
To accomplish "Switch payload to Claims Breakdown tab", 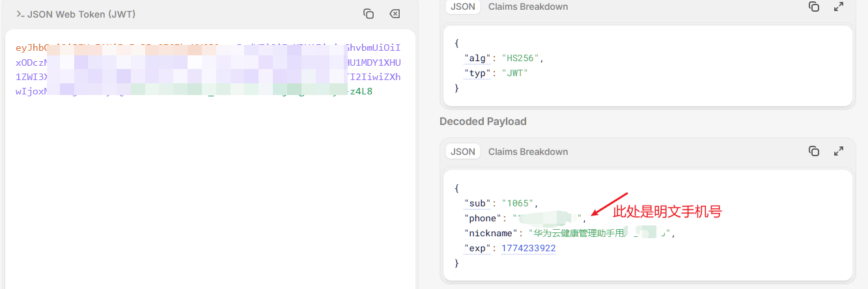I will [528, 152].
